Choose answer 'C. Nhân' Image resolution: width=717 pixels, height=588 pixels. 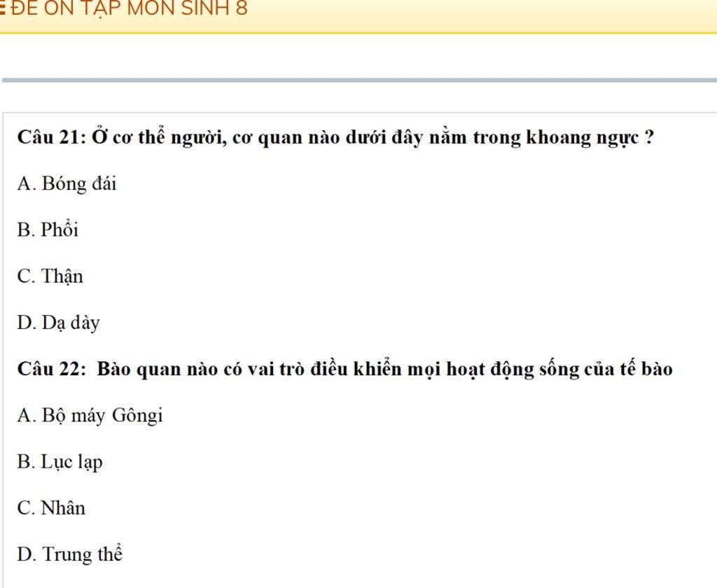51,508
